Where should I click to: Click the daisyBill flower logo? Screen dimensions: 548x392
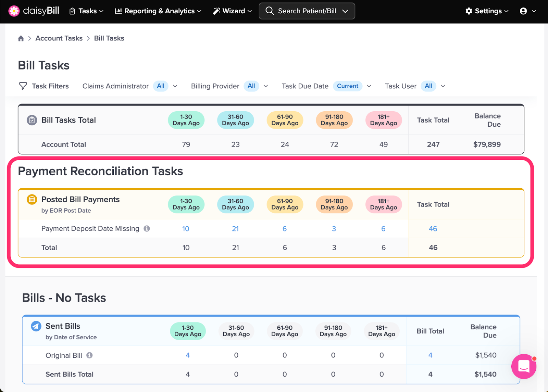click(14, 11)
